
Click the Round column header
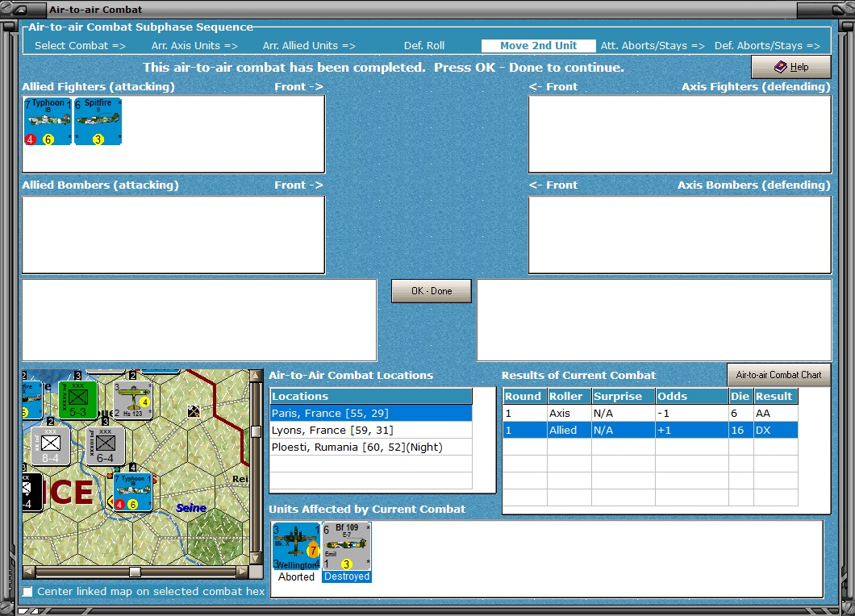[x=525, y=397]
